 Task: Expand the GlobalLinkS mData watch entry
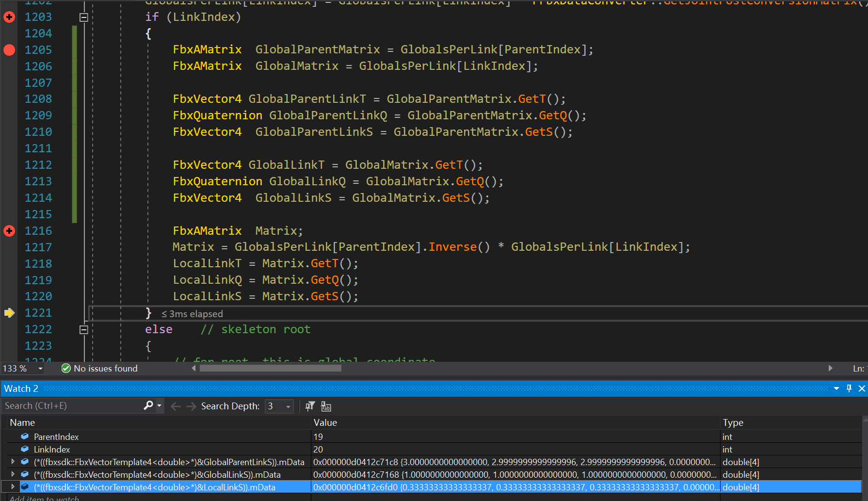(13, 474)
